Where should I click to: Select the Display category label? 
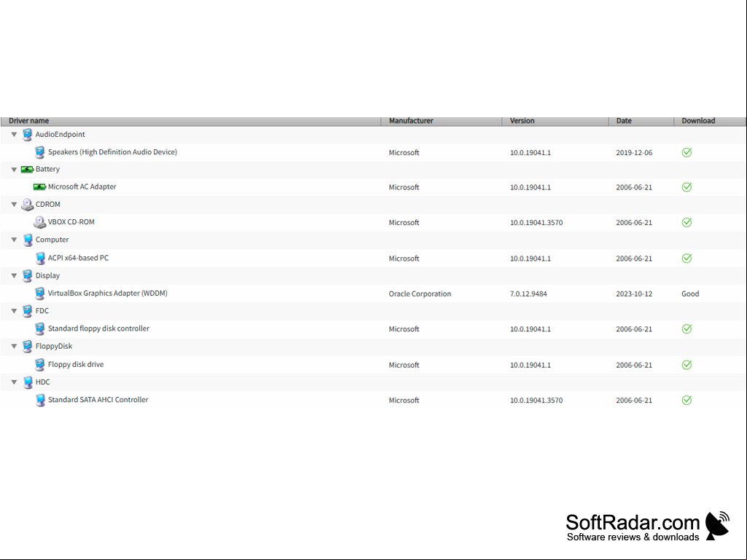47,276
